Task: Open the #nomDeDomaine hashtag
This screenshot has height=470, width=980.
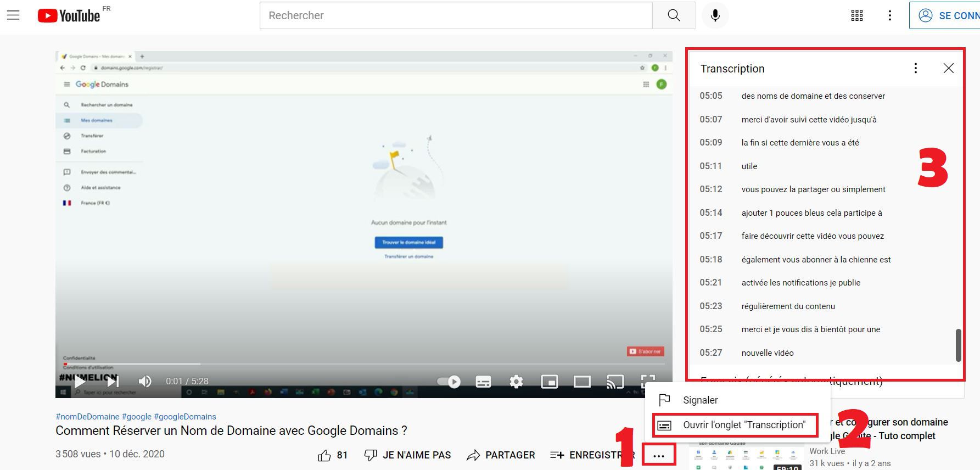Action: coord(87,417)
